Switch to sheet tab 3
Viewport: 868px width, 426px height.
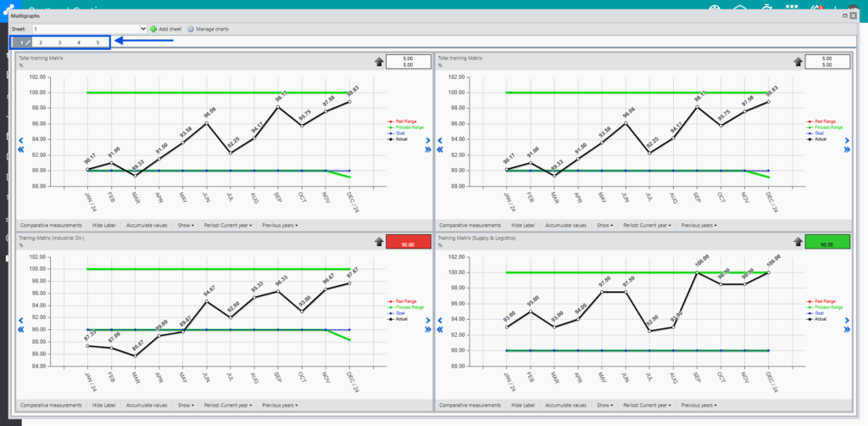[x=60, y=42]
